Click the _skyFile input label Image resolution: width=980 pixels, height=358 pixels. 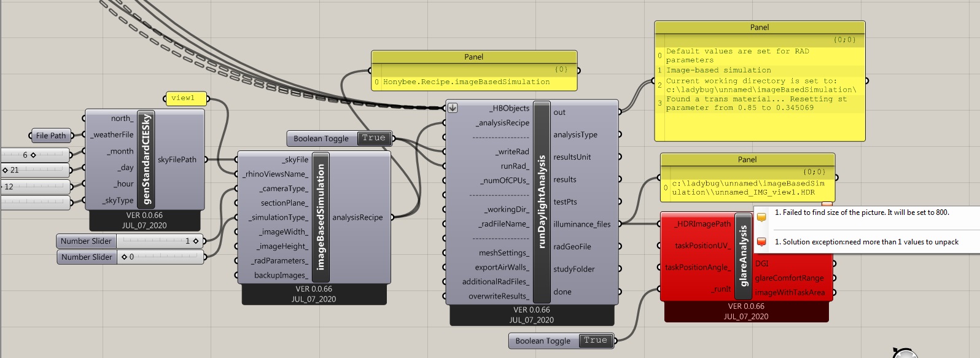(296, 160)
